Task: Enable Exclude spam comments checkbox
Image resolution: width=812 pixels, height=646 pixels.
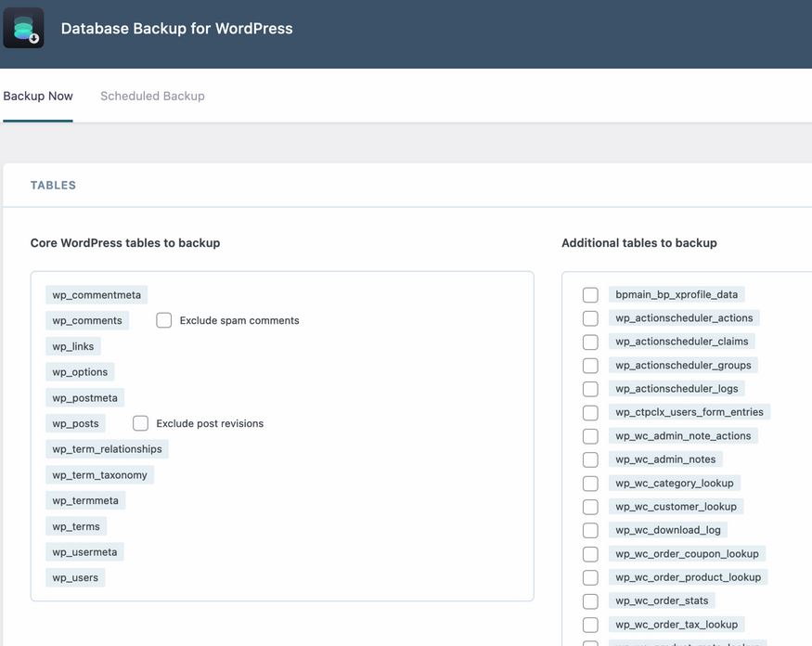Action: pos(163,320)
